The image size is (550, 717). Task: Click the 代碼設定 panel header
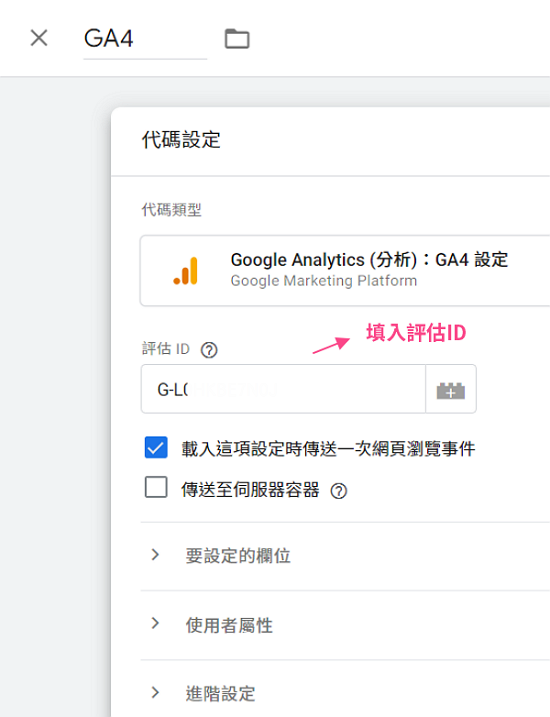331,141
